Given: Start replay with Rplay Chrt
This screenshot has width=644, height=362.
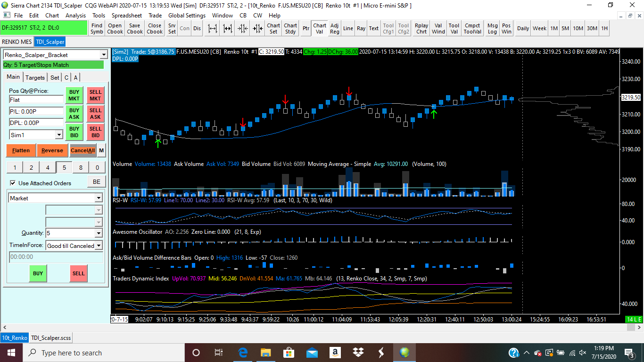Looking at the screenshot, I should (421, 28).
